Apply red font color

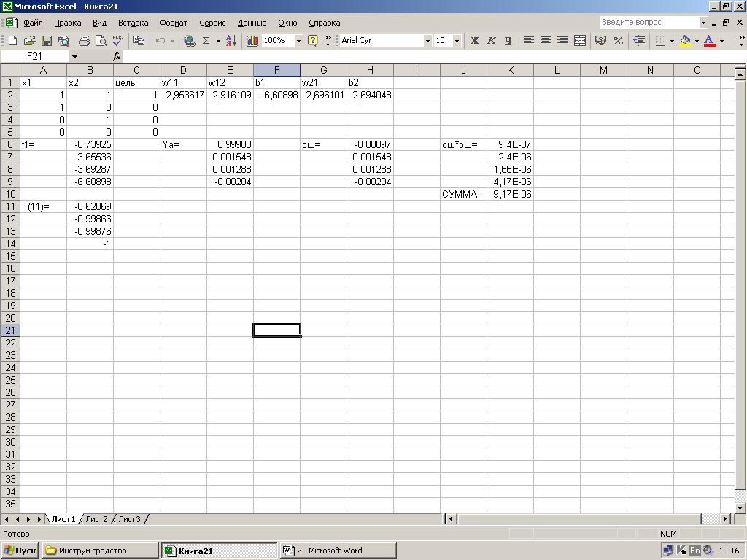click(709, 41)
